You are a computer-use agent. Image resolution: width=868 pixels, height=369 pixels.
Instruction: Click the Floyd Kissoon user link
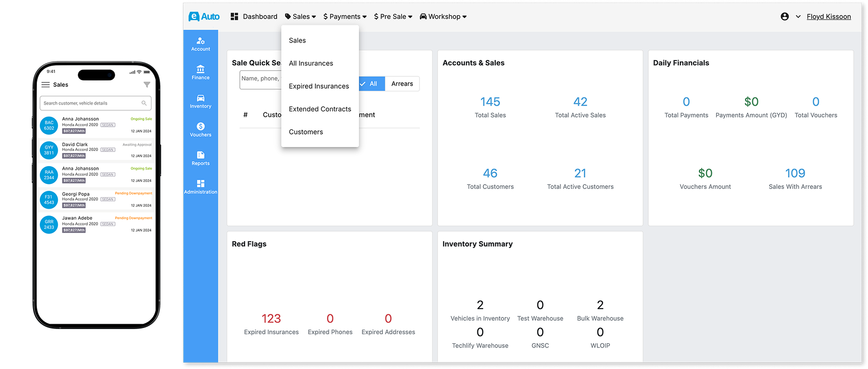(x=829, y=16)
